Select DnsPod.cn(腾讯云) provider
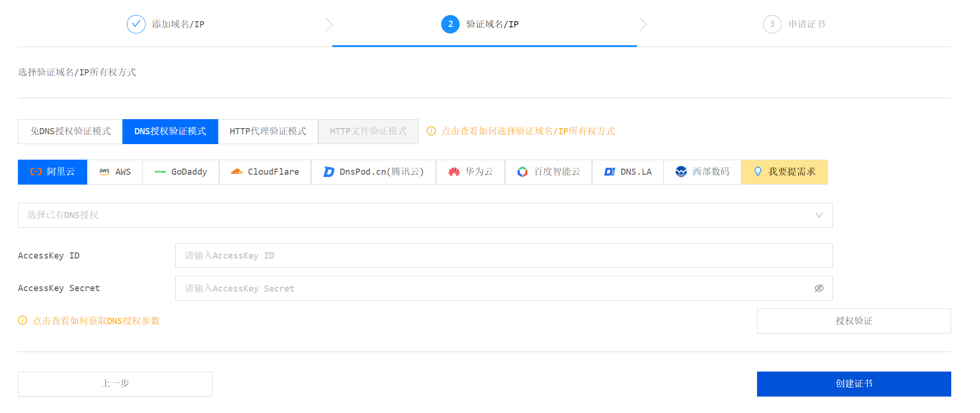The width and height of the screenshot is (980, 413). pos(373,172)
